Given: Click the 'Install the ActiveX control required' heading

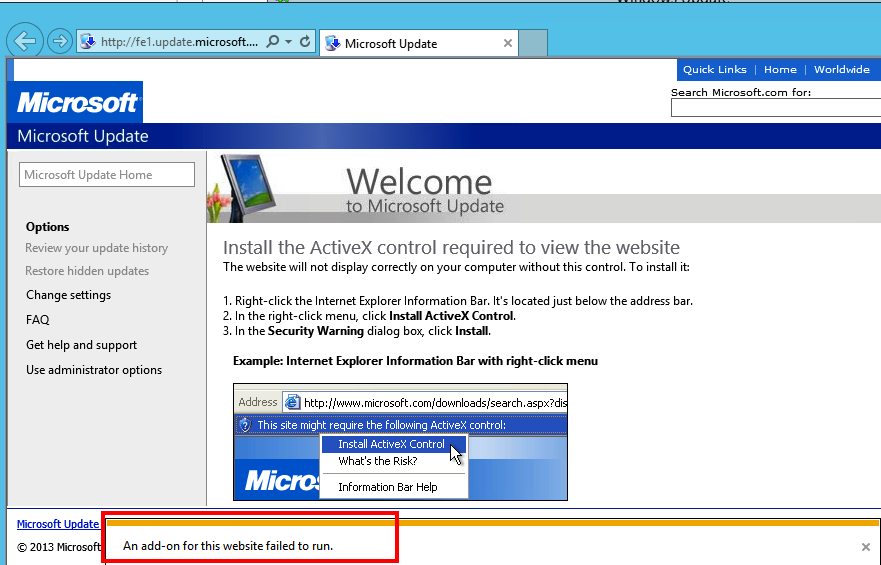Looking at the screenshot, I should click(x=451, y=248).
